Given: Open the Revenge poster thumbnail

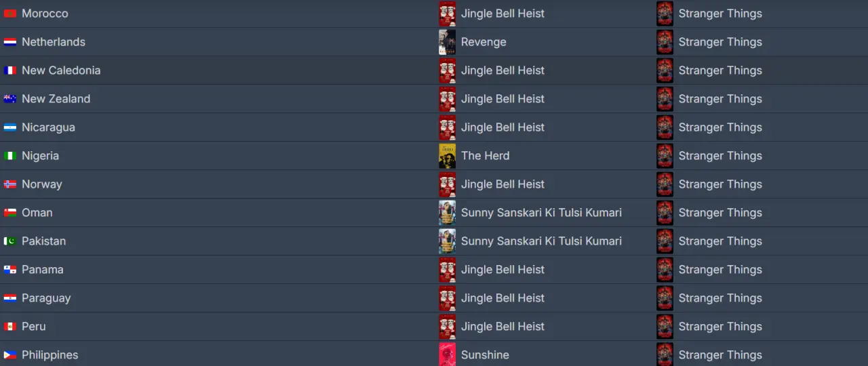Looking at the screenshot, I should coord(447,42).
